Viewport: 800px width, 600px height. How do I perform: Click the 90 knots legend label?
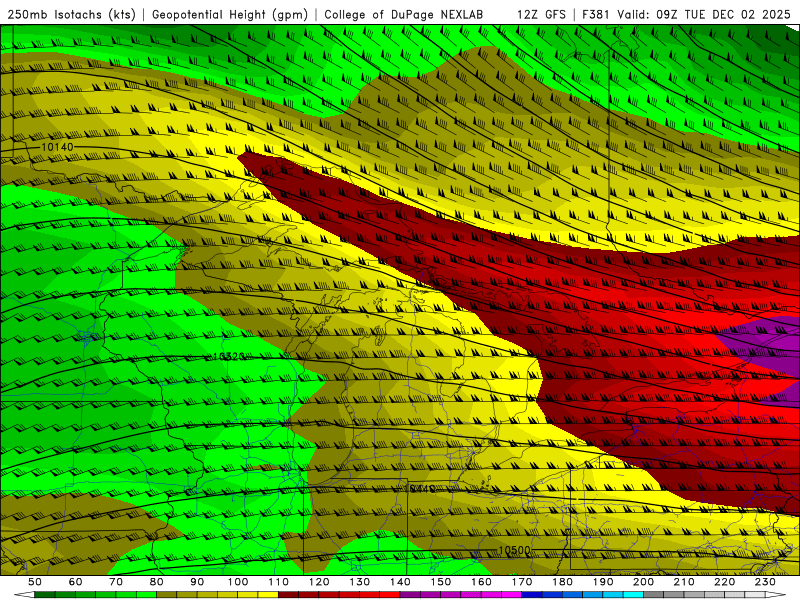click(x=197, y=582)
